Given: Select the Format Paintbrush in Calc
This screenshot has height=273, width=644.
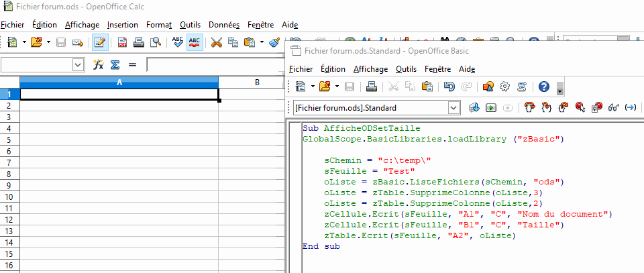Looking at the screenshot, I should (274, 42).
